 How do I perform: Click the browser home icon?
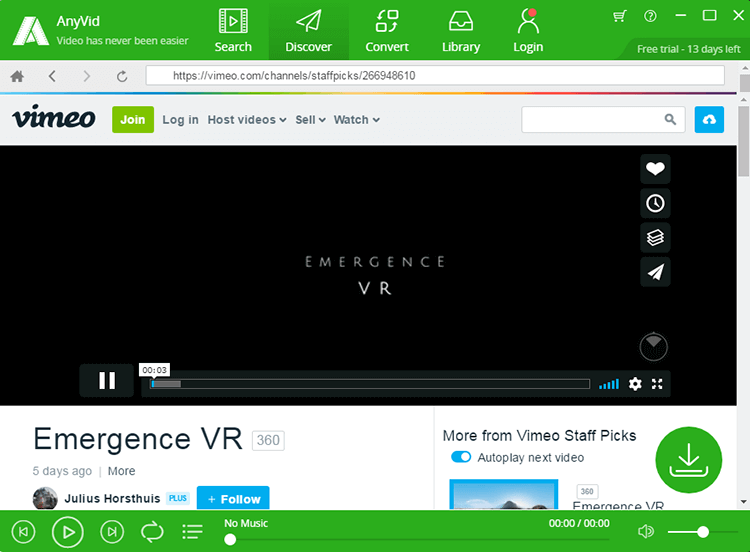tap(17, 76)
